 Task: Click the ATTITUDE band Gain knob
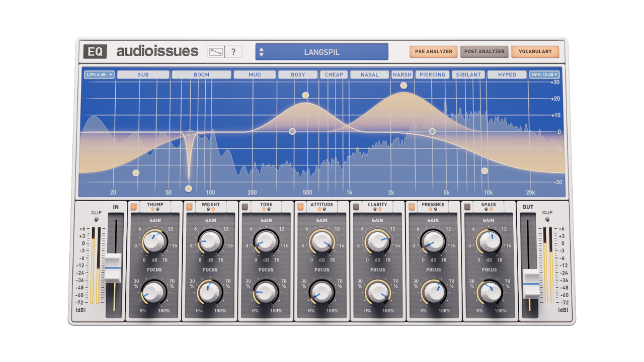[322, 241]
